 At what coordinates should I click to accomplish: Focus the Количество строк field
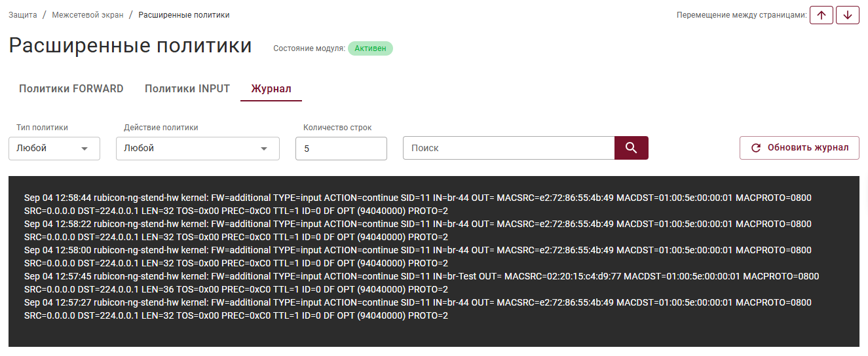click(x=341, y=149)
